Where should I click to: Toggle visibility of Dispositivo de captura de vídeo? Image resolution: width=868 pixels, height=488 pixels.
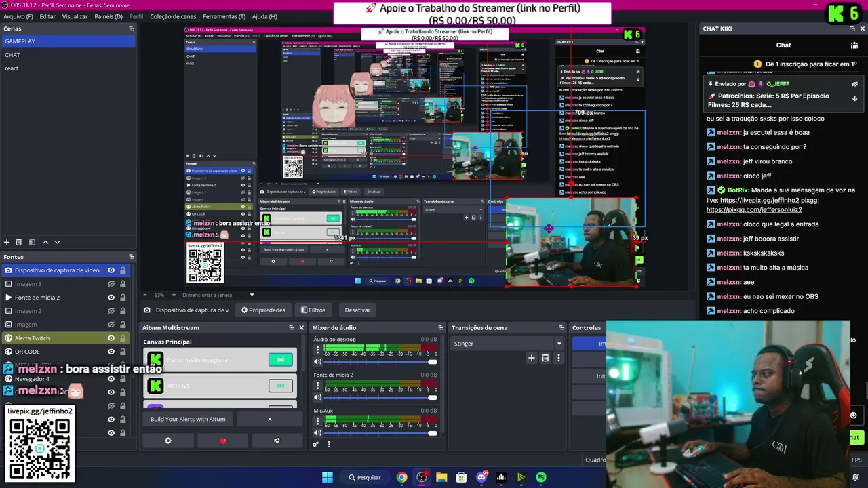click(111, 270)
